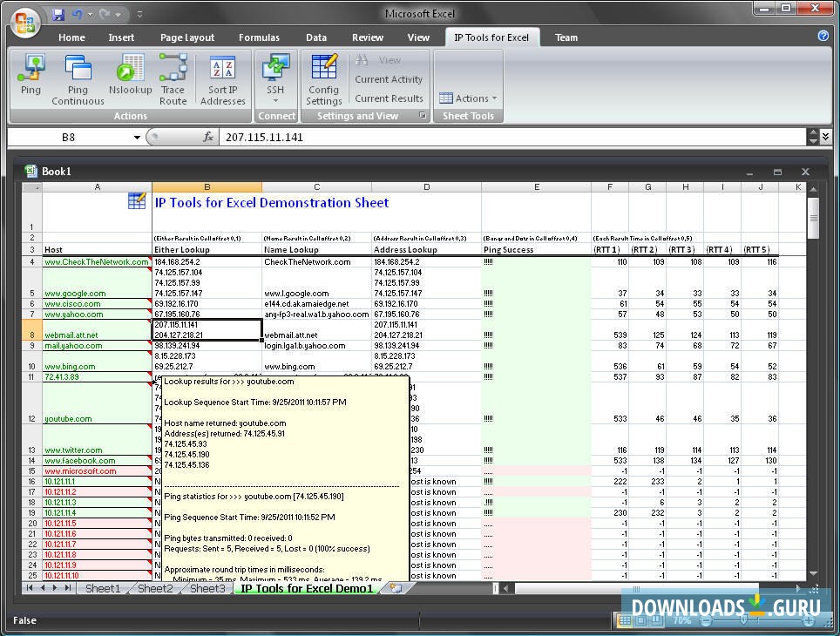Open the Excel Help question mark icon
Viewport: 840px width, 636px height.
pos(823,37)
